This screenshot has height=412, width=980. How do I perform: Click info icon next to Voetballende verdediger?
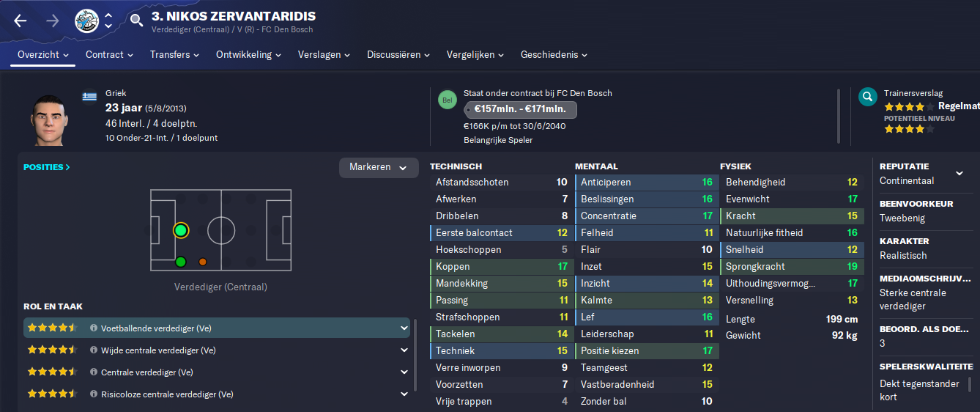(94, 328)
